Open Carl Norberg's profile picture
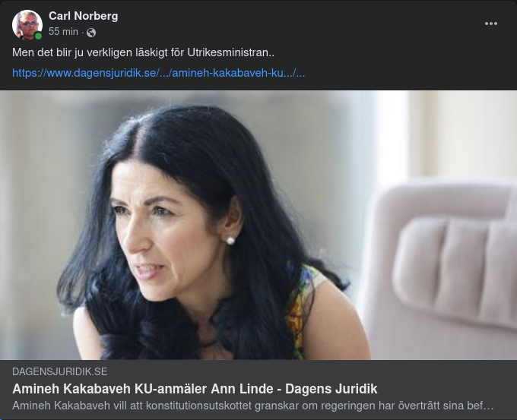Screen dimensions: 517x420 [27, 25]
